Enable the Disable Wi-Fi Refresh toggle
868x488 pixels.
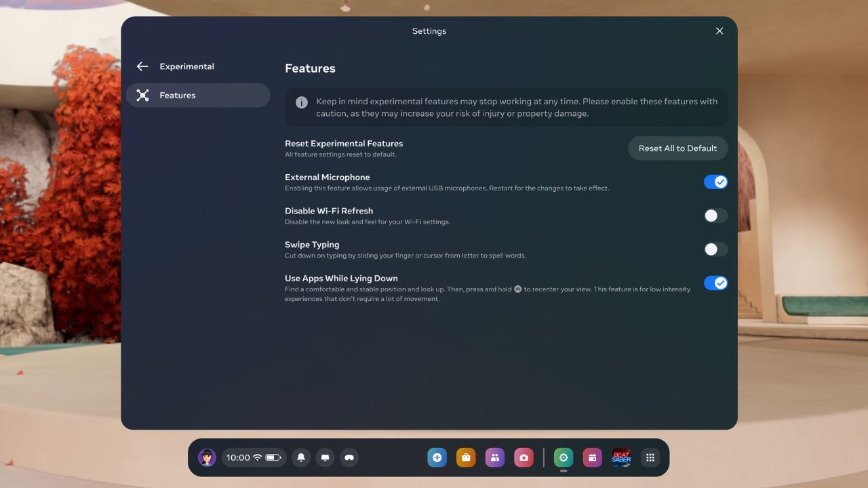click(x=715, y=216)
